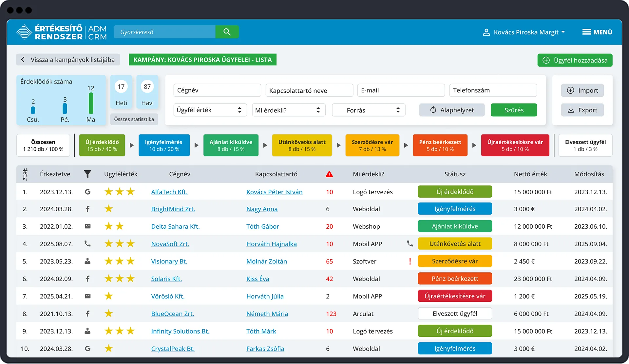Click the Facebook icon beside BrightMind Zrt.

pyautogui.click(x=87, y=209)
